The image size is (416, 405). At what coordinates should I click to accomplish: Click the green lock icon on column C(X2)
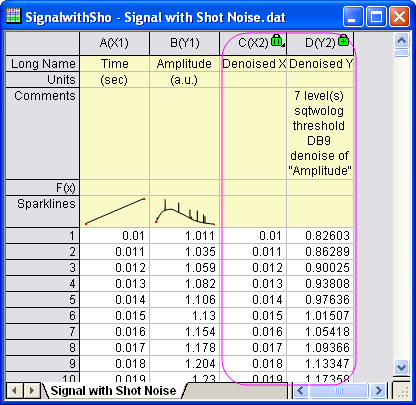click(277, 40)
